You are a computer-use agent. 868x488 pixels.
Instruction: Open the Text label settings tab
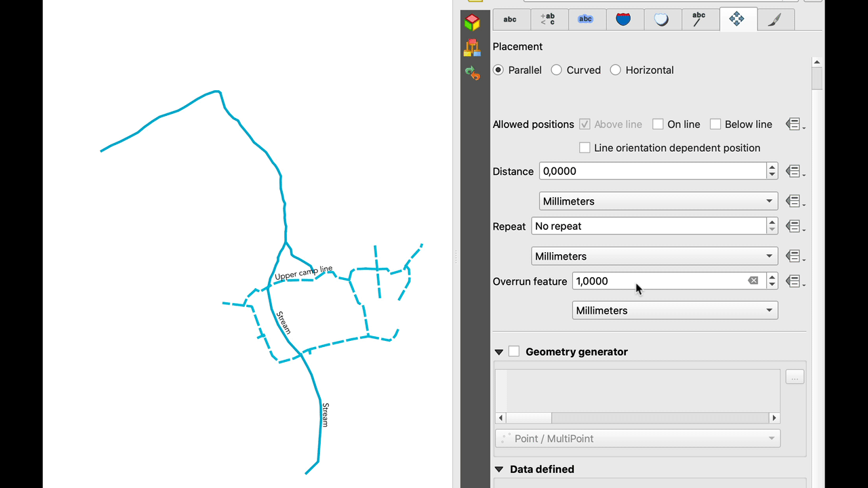[x=510, y=19]
